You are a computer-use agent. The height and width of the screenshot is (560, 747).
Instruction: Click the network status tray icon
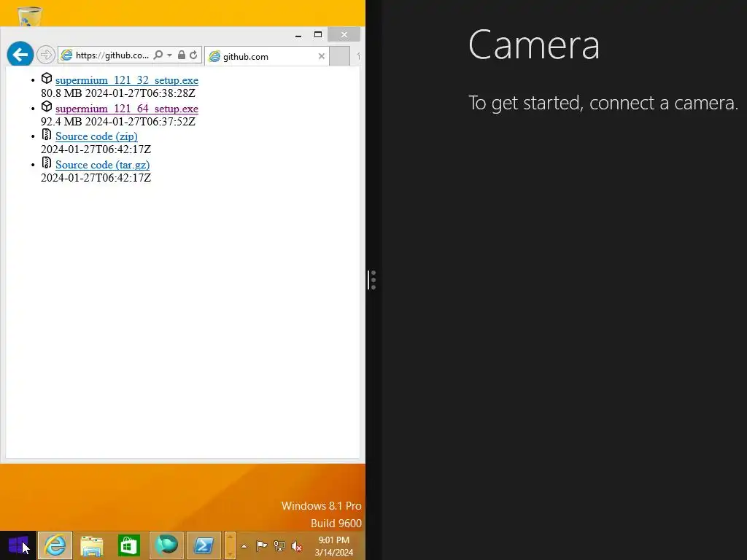point(279,546)
